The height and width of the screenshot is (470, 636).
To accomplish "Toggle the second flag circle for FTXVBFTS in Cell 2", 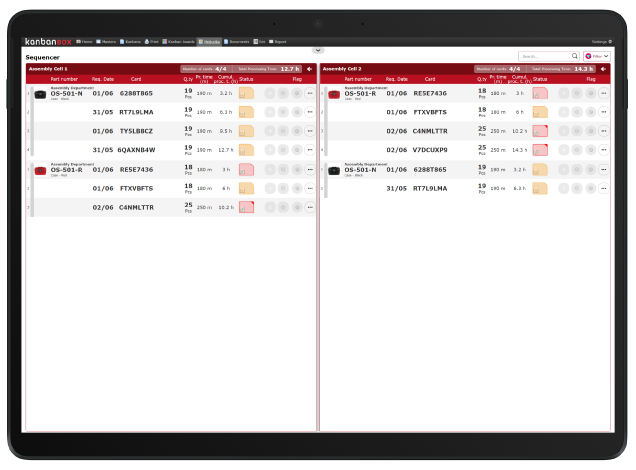I will (x=577, y=112).
